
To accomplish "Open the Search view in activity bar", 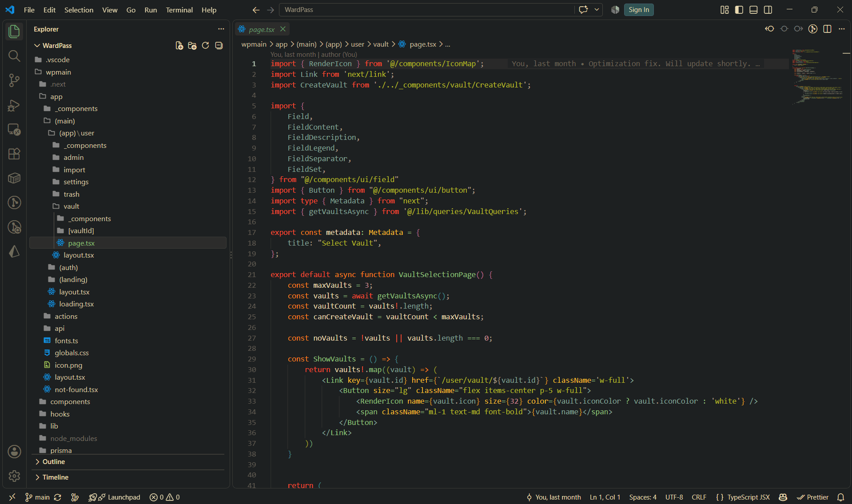I will (14, 56).
